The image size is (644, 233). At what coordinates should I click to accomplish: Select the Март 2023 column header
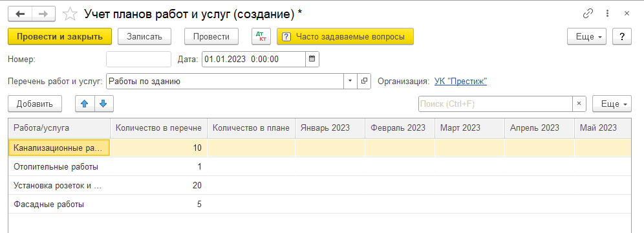[469, 128]
